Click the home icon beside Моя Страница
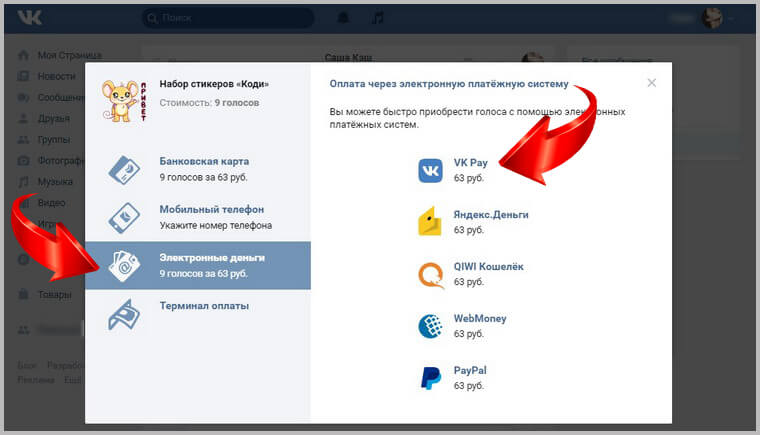This screenshot has width=760, height=435. [23, 55]
